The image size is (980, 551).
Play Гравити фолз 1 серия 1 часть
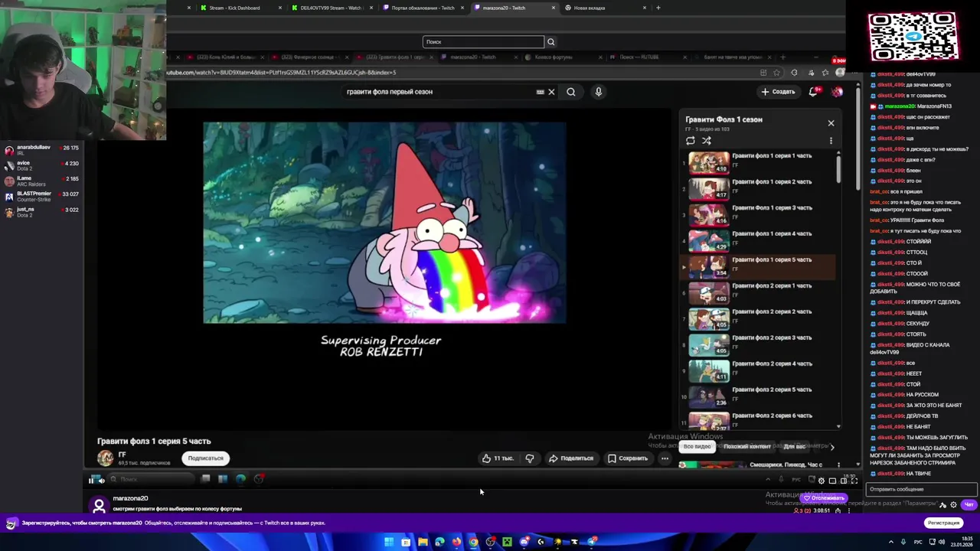[758, 163]
